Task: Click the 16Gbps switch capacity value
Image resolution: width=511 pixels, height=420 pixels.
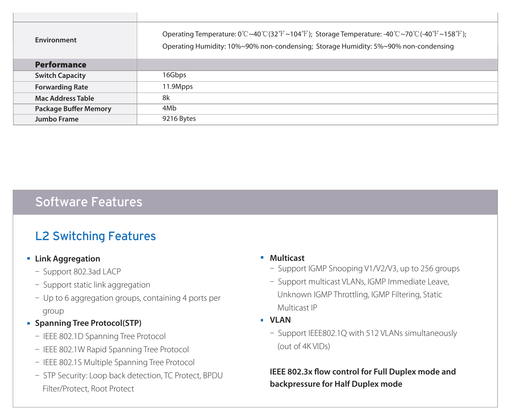Action: pos(174,75)
